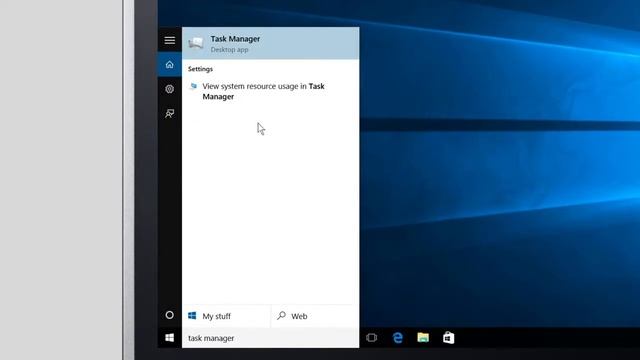Open Task View on the taskbar
This screenshot has height=360, width=640.
click(371, 338)
